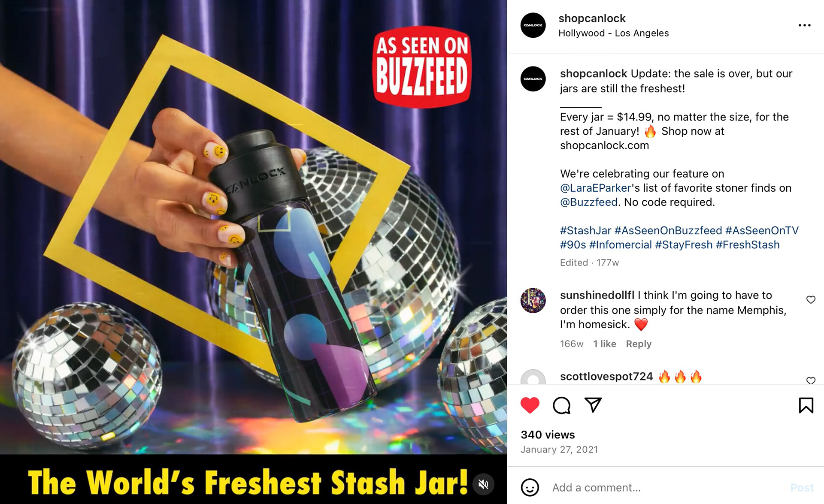Viewport: 824px width, 504px height.
Task: Like scottlovespot724's comment heart
Action: (811, 380)
